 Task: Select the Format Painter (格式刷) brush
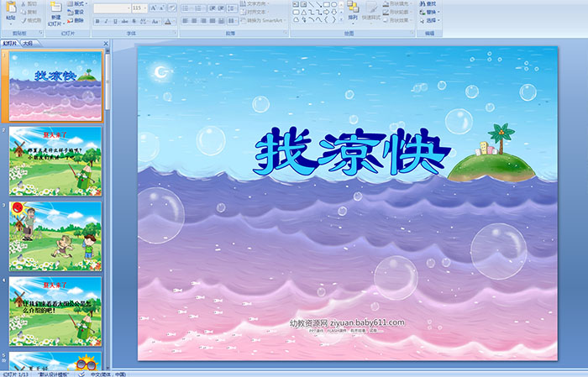pos(24,20)
